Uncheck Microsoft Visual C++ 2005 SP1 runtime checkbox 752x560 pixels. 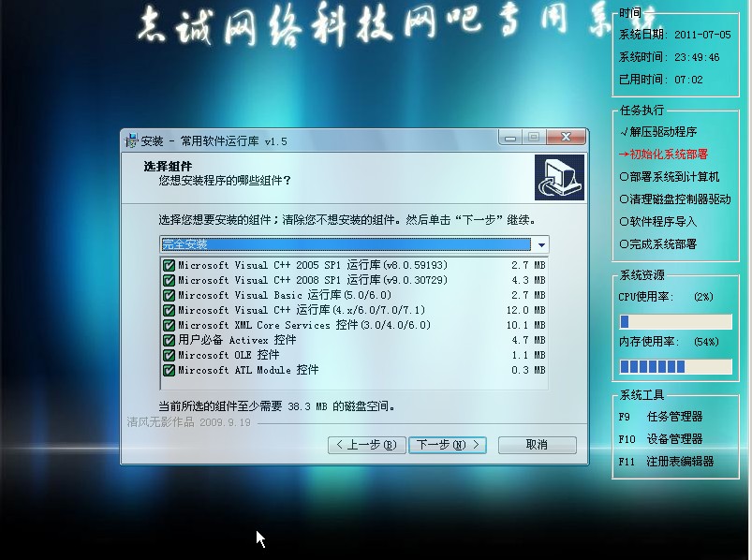(x=169, y=265)
